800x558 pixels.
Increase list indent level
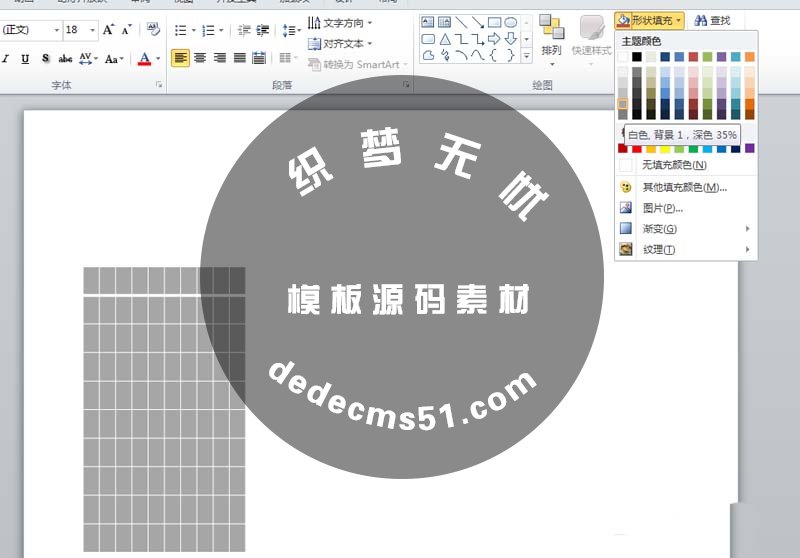(x=263, y=31)
